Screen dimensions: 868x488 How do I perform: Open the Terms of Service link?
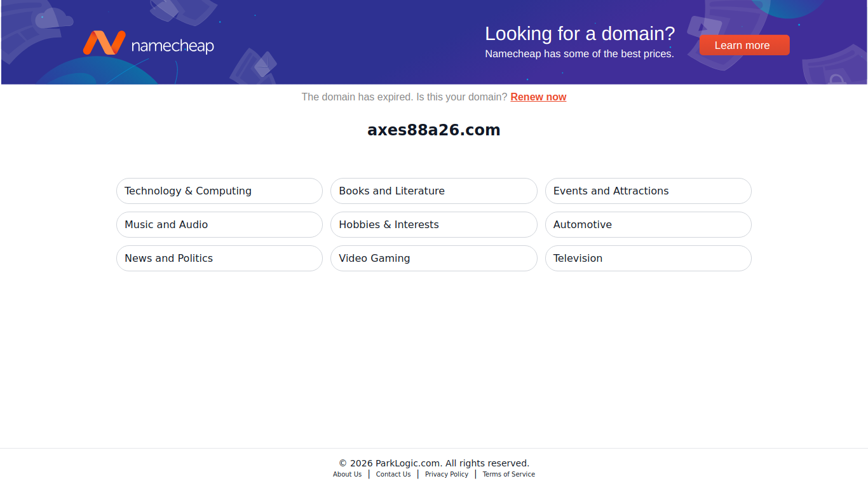508,474
